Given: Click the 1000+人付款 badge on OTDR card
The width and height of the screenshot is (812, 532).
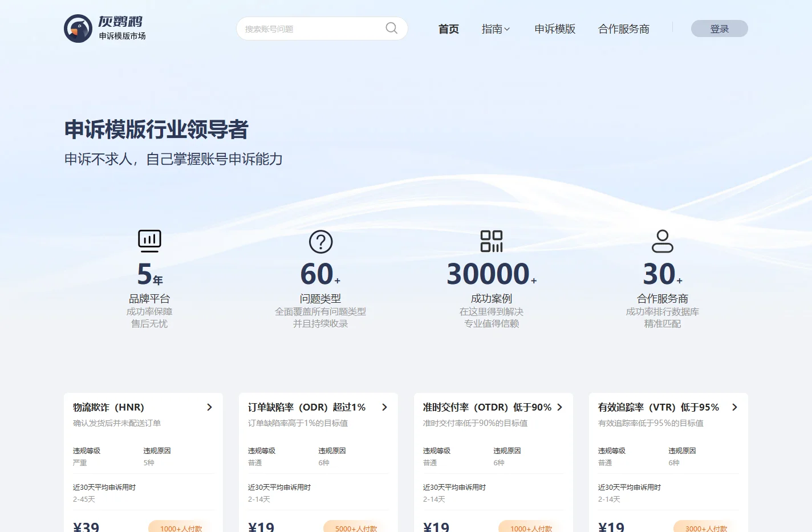Looking at the screenshot, I should tap(531, 527).
